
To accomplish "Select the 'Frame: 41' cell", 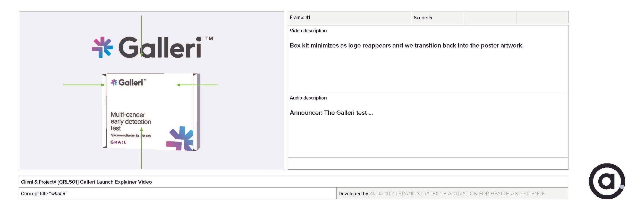I will (x=350, y=17).
